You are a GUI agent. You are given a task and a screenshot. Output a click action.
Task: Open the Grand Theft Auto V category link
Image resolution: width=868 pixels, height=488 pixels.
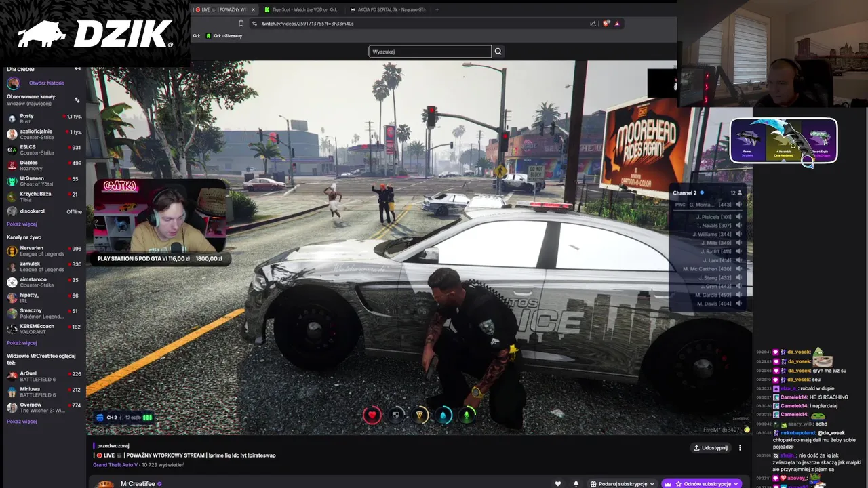tap(115, 465)
